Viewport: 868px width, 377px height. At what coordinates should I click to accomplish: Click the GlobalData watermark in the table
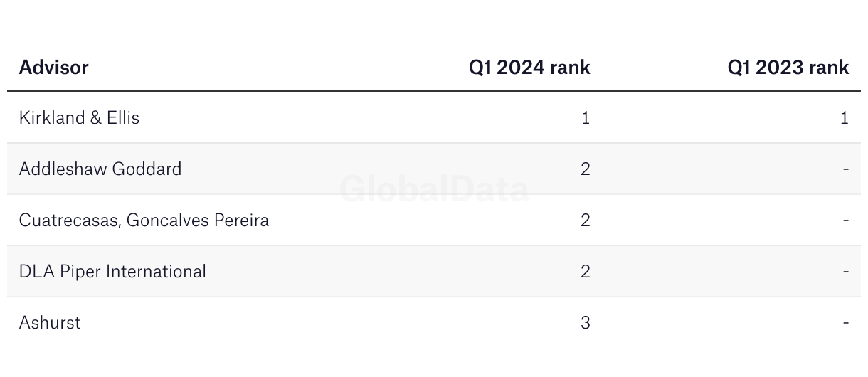pos(434,190)
